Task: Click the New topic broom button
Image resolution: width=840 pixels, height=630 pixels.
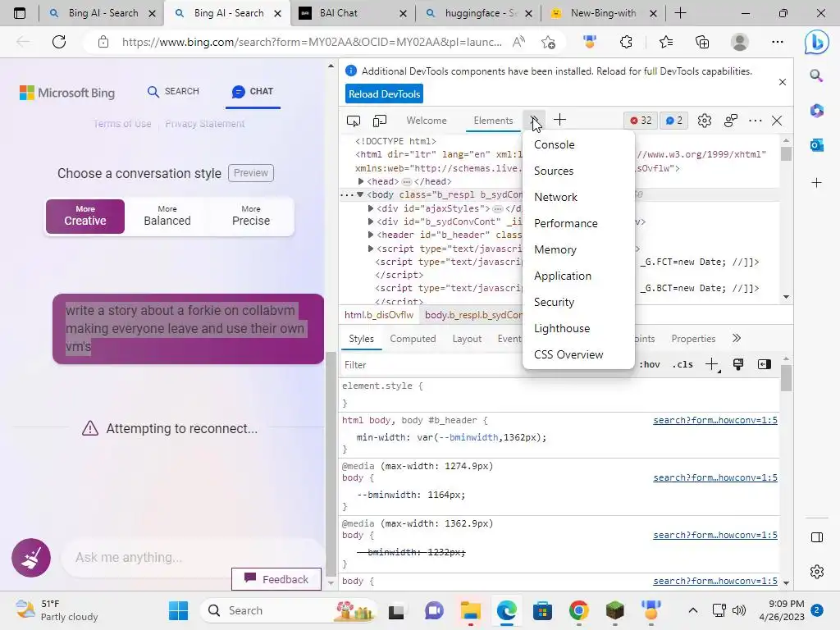Action: click(x=31, y=558)
